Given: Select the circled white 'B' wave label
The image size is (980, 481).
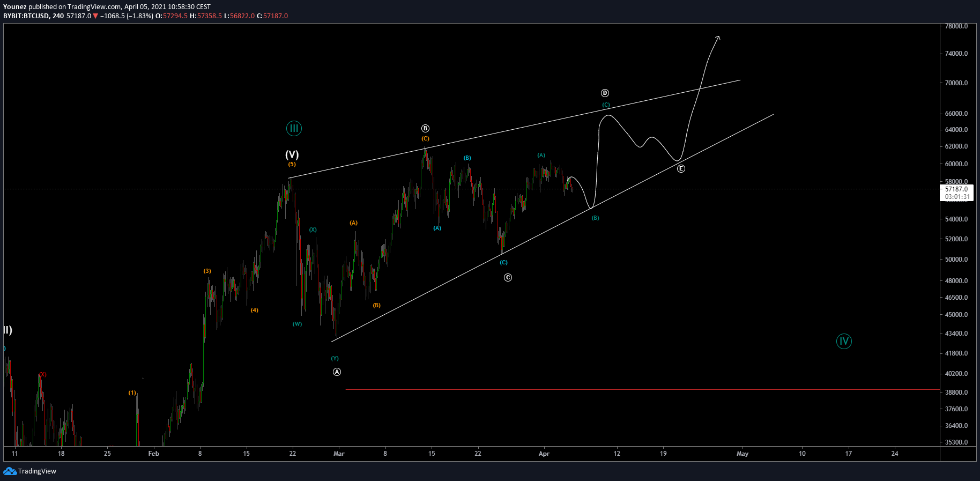Looking at the screenshot, I should tap(425, 128).
